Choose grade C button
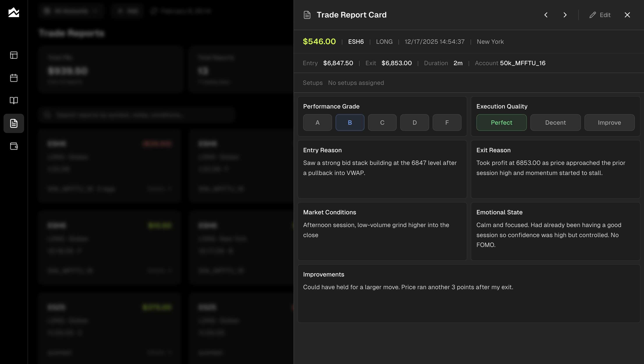Viewport: 644px width, 364px height. [x=382, y=122]
